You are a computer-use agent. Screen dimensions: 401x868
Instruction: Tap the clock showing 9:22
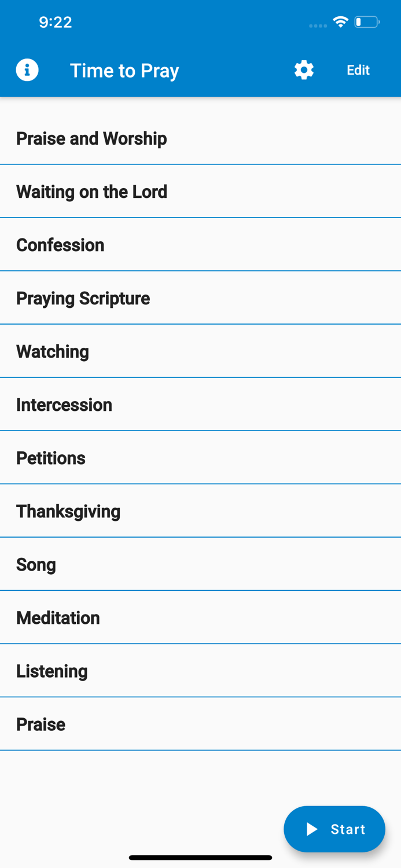click(x=56, y=22)
